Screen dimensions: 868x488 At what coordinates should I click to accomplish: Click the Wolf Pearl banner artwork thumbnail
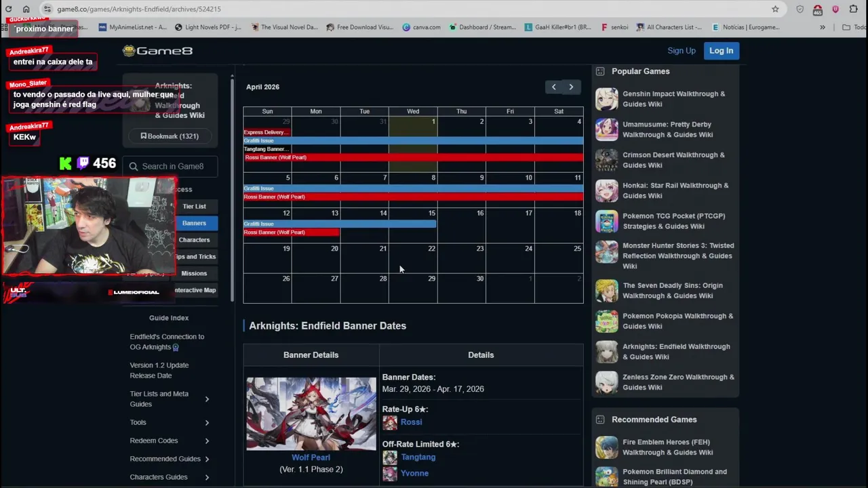tap(311, 414)
